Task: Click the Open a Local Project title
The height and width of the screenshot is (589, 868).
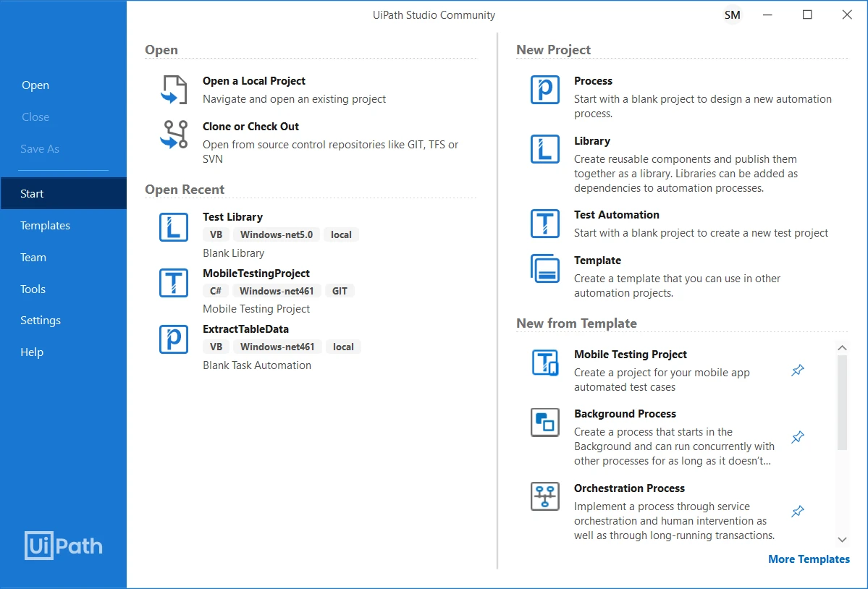Action: pos(253,81)
